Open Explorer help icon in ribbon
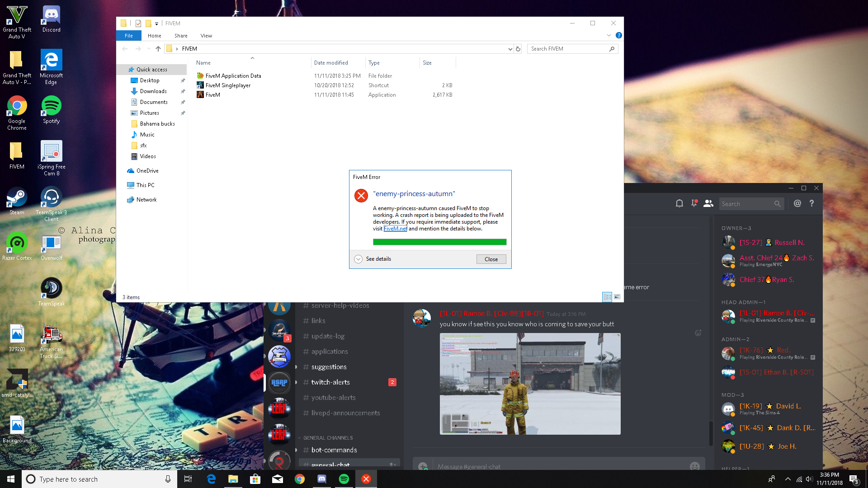The height and width of the screenshot is (488, 868). point(619,35)
